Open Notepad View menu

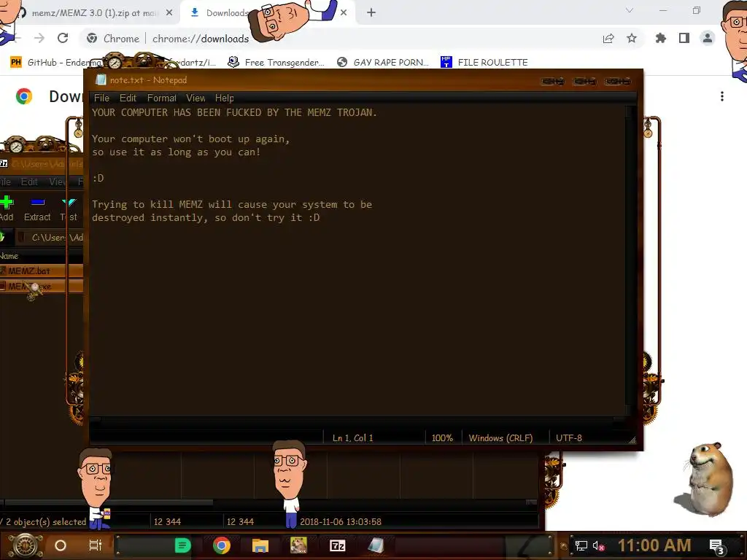[x=196, y=98]
